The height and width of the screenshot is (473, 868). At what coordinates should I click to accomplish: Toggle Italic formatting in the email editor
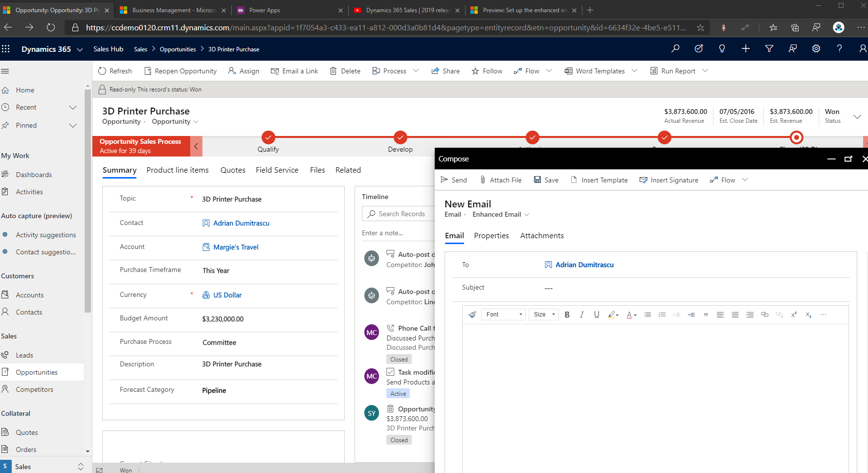581,315
